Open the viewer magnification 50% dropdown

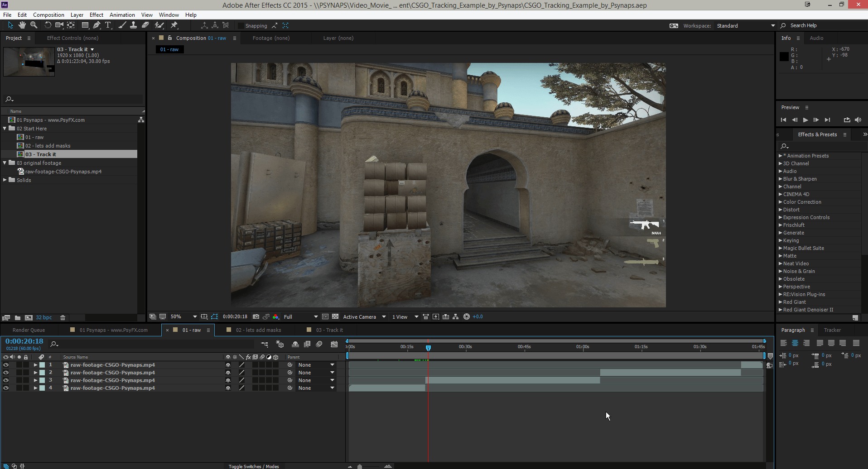[183, 317]
